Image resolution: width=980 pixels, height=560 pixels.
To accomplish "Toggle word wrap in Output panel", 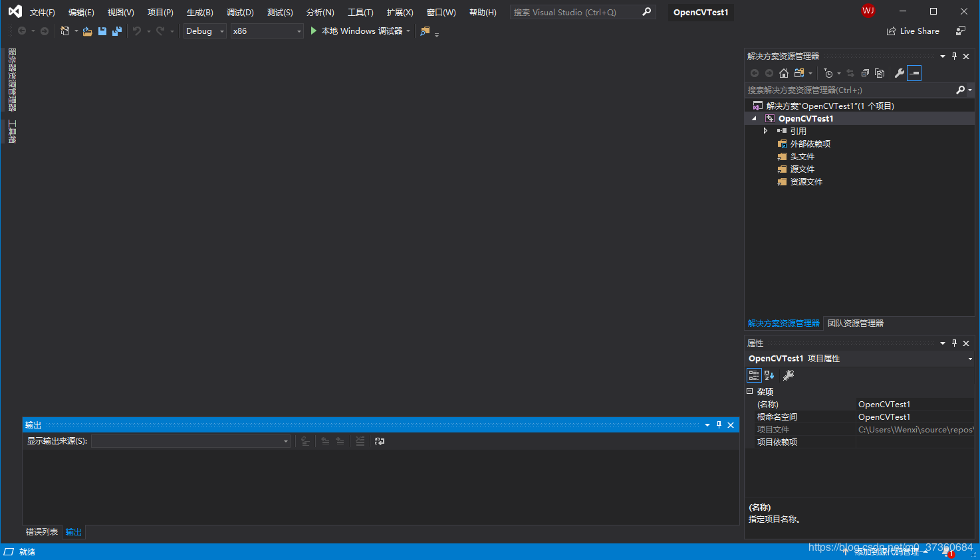I will (x=380, y=441).
